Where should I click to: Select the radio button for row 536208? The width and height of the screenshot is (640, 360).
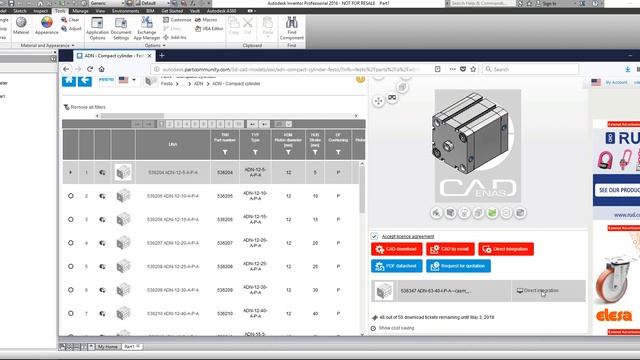pos(71,266)
